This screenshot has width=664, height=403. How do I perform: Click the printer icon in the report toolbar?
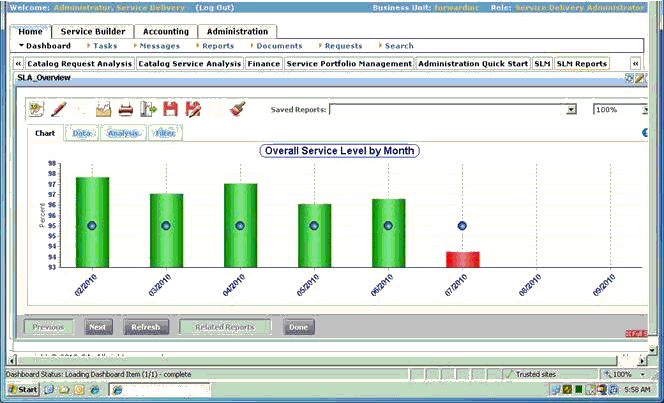(126, 109)
